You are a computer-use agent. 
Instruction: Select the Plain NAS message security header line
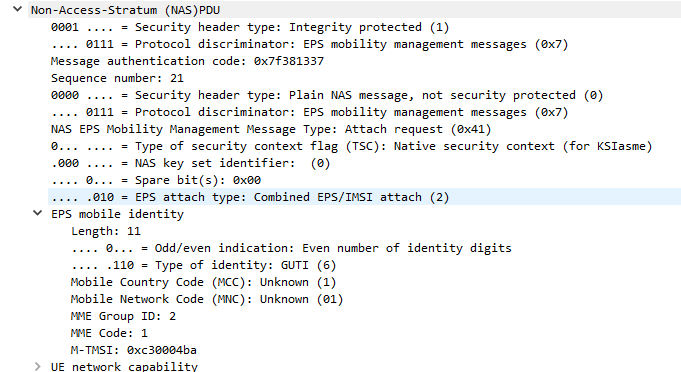tap(327, 95)
